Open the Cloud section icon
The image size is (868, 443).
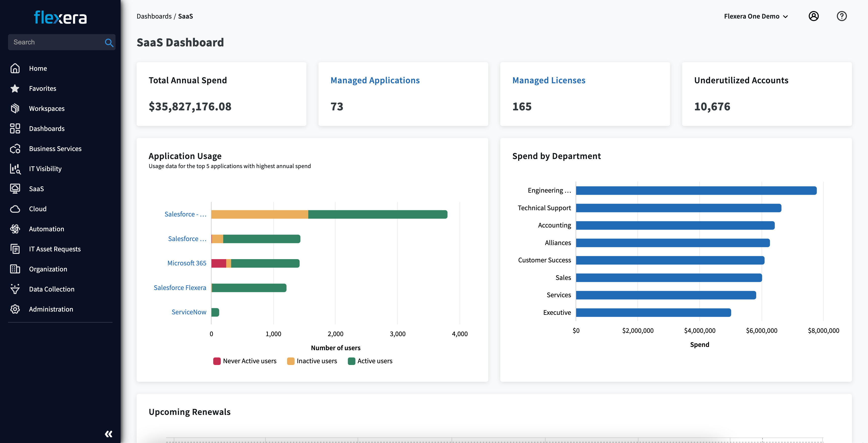pos(15,208)
